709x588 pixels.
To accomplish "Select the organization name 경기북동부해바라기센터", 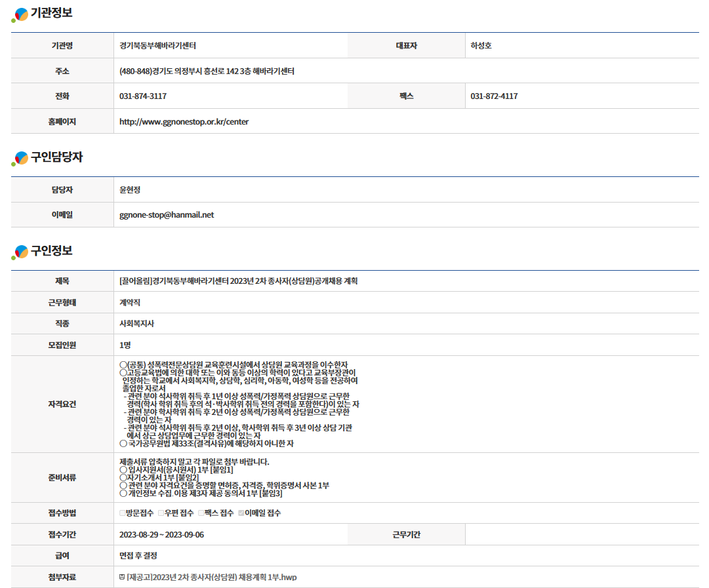I will point(158,46).
